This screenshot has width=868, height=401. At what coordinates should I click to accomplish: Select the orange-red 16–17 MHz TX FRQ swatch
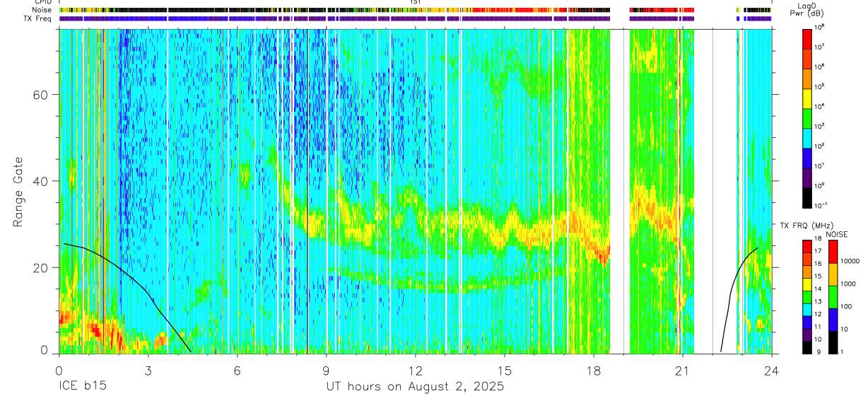click(807, 258)
